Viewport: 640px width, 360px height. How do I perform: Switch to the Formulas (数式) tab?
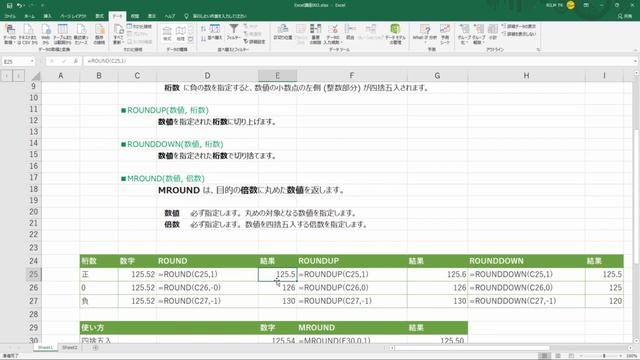pos(99,16)
